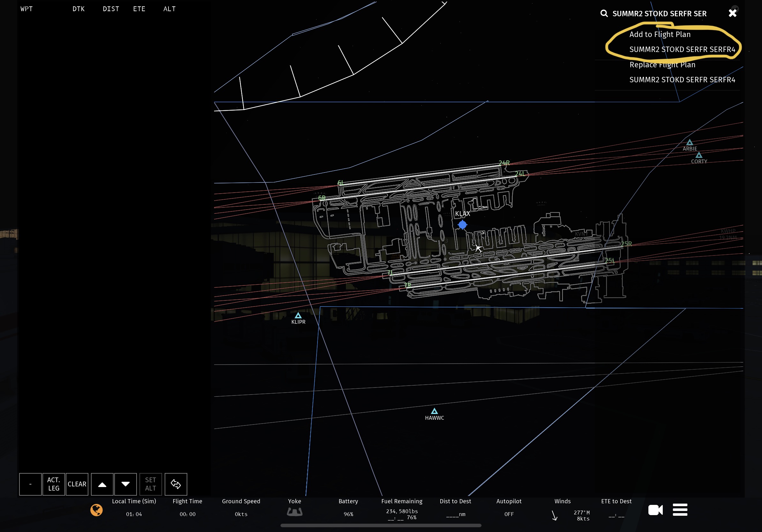
Task: Click into the SUMMR2 STOKD search field
Action: [x=659, y=14]
